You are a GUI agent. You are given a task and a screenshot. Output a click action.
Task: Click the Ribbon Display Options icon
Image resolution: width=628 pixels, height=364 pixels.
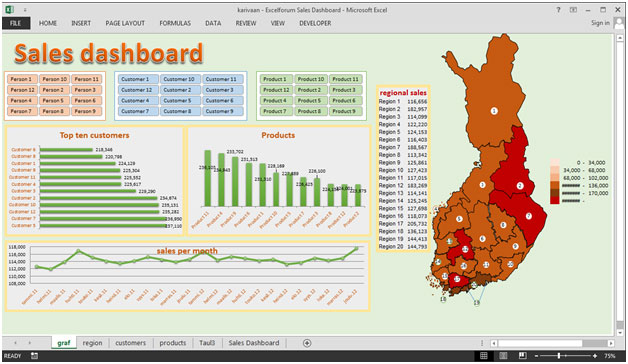(573, 10)
